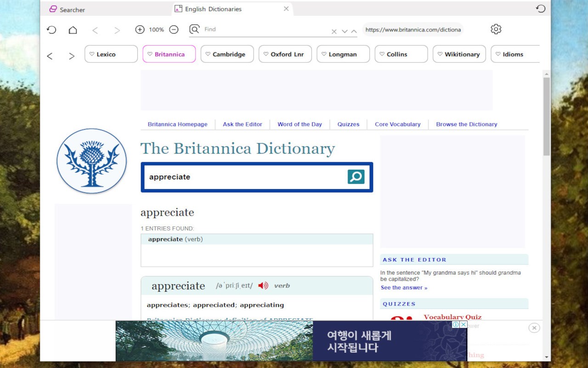Favorite Longman with its heart icon
The image size is (588, 368).
324,54
